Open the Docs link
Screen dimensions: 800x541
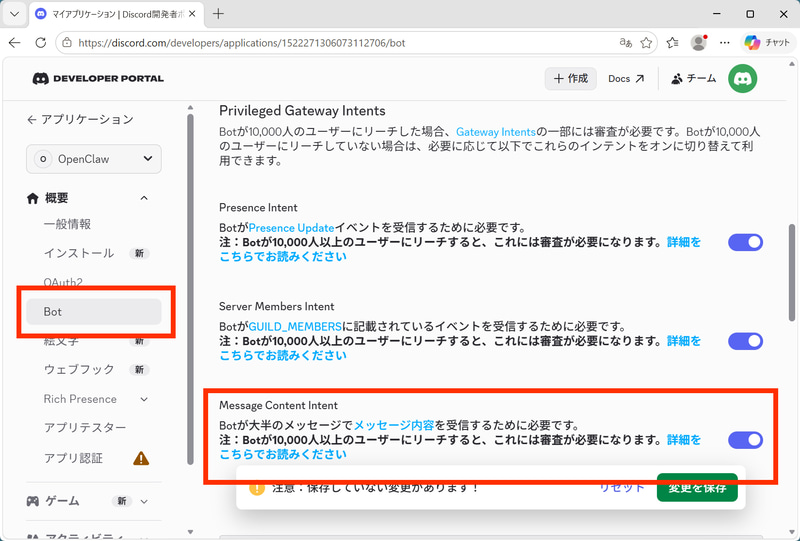[626, 79]
